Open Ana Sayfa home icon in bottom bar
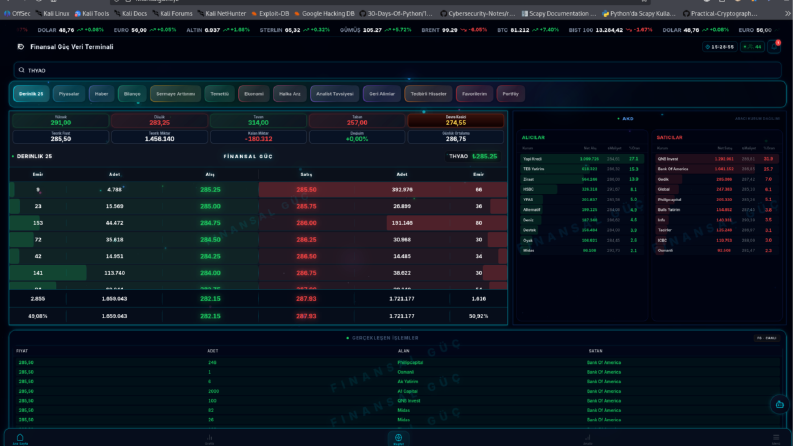This screenshot has width=793, height=446. pos(20,439)
